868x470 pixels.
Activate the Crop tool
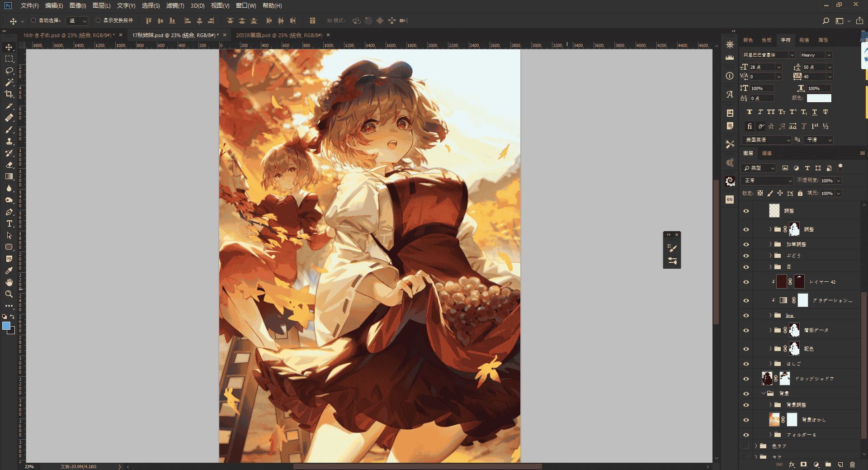tap(9, 94)
